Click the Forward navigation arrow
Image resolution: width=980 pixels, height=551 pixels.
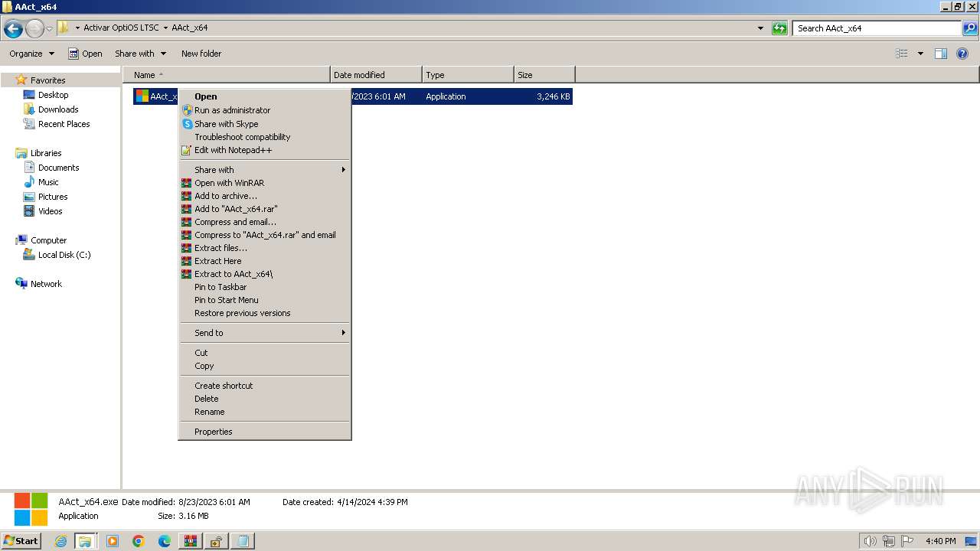coord(34,29)
